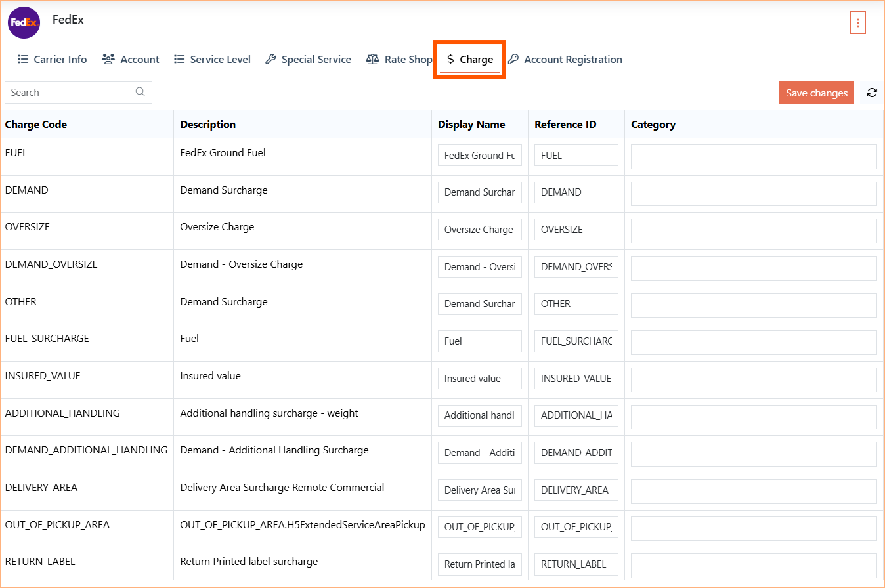Open the Account Registration tab
Screen dimensions: 885x588
[565, 59]
